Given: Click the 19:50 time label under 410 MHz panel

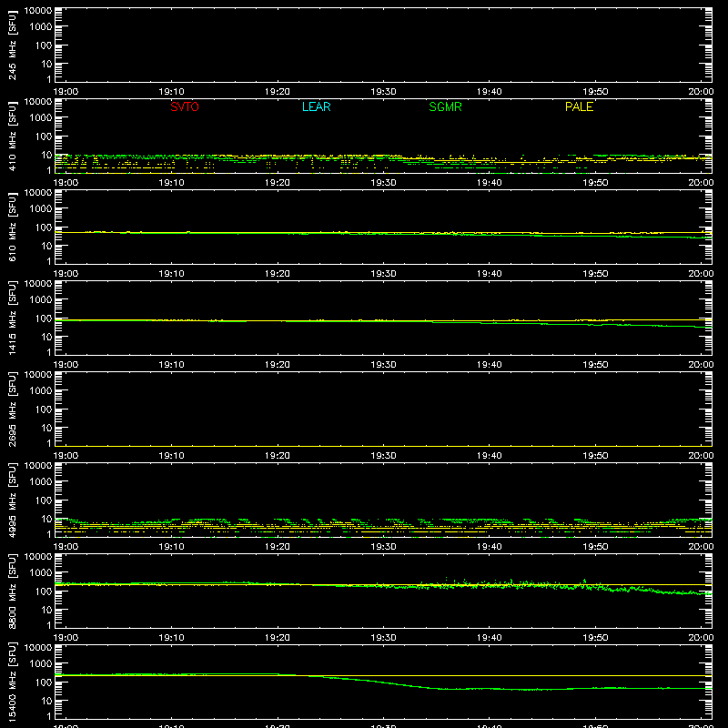Looking at the screenshot, I should click(595, 183).
